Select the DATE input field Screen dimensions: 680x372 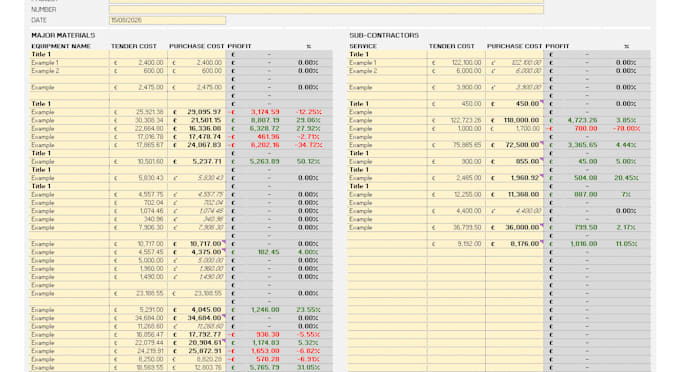pyautogui.click(x=167, y=20)
